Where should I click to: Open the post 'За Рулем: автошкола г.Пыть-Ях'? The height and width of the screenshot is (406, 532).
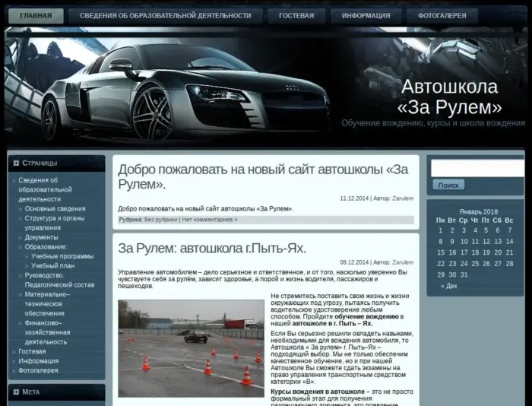[212, 249]
